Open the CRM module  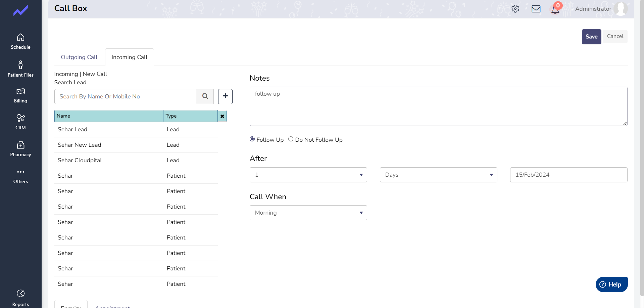[x=20, y=122]
